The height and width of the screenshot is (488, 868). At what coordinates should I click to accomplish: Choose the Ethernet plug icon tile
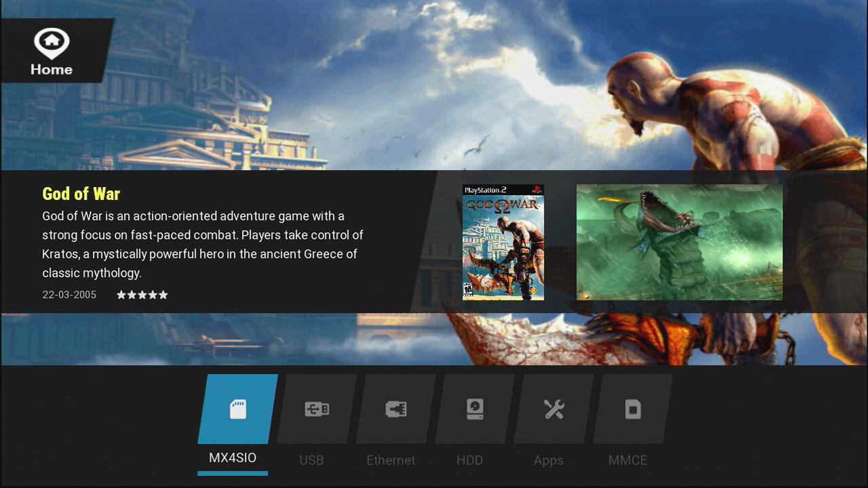pos(396,409)
